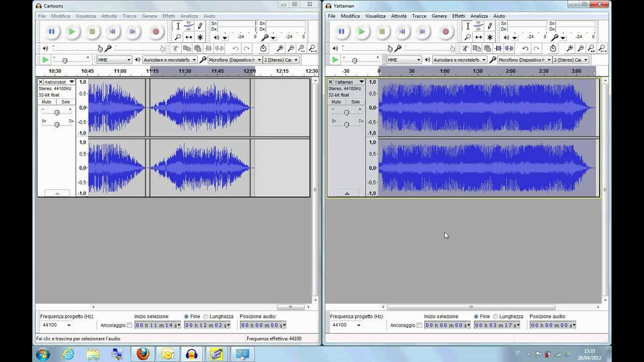Pick the Draw pencil tool in Cartoons window
Screen dimensions: 644x362
200,26
